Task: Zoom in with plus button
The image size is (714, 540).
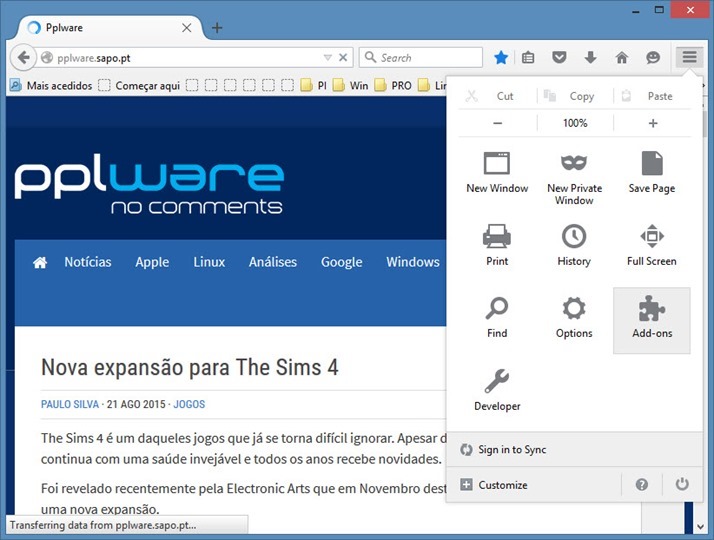Action: click(x=653, y=123)
